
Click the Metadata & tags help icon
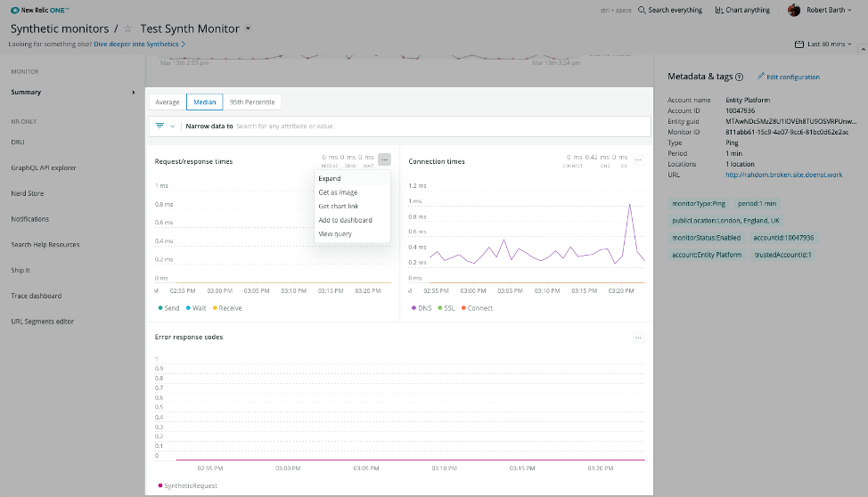point(739,77)
